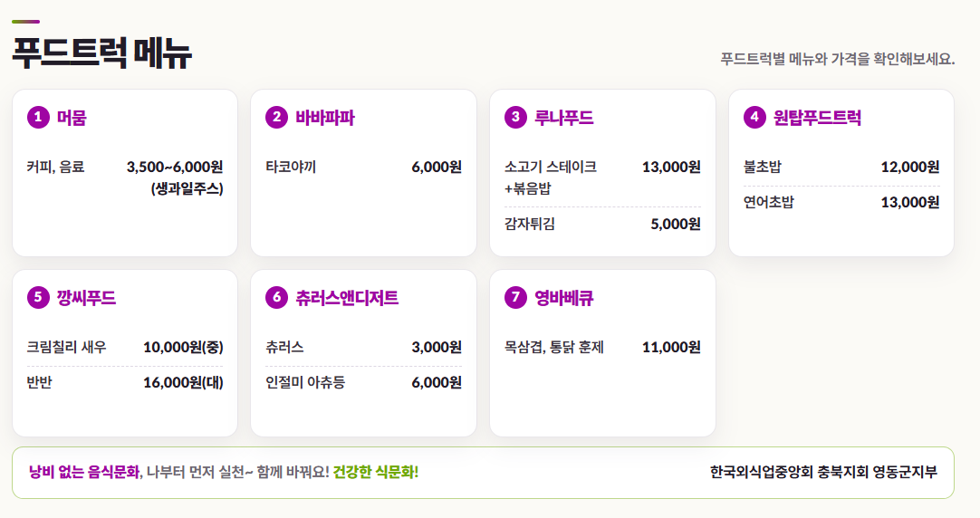Open the 바바파파 food truck title
This screenshot has height=518, width=980.
click(325, 118)
